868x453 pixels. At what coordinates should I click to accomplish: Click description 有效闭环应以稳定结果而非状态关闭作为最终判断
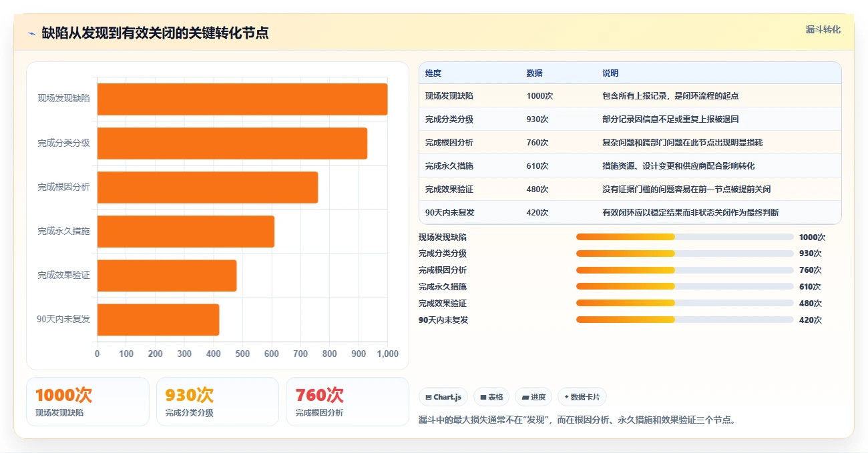point(690,213)
